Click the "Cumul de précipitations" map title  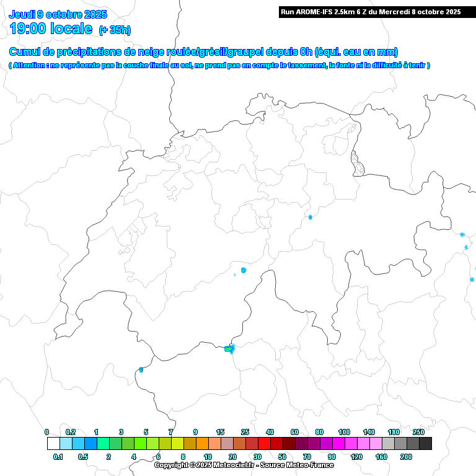(203, 52)
